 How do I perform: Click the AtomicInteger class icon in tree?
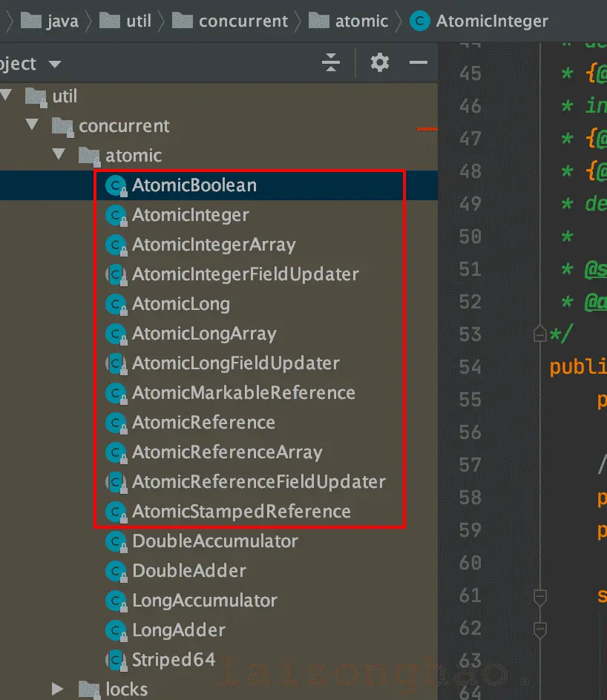coord(116,215)
